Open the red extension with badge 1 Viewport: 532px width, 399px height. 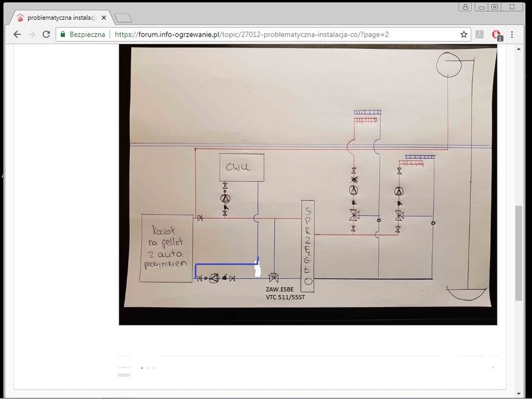[496, 35]
